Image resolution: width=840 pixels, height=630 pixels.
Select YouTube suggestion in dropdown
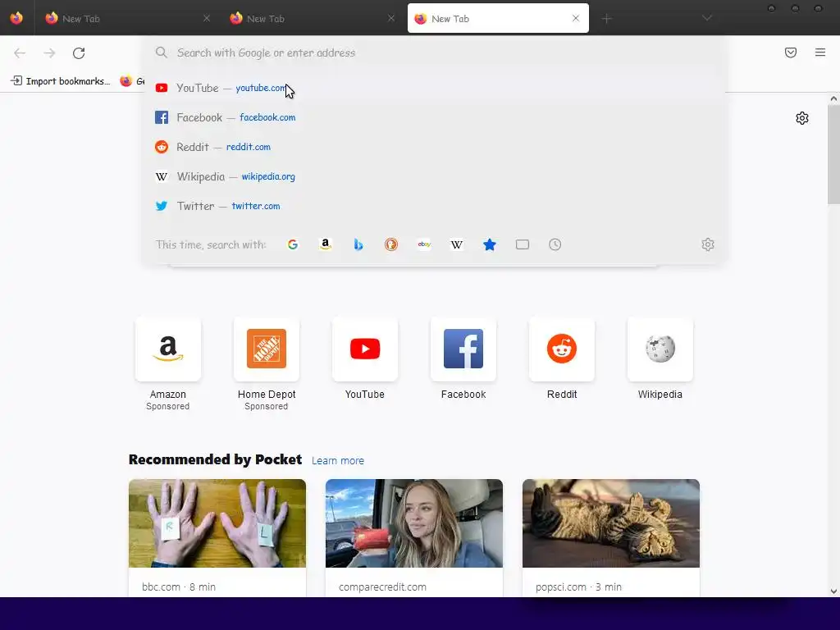(434, 88)
